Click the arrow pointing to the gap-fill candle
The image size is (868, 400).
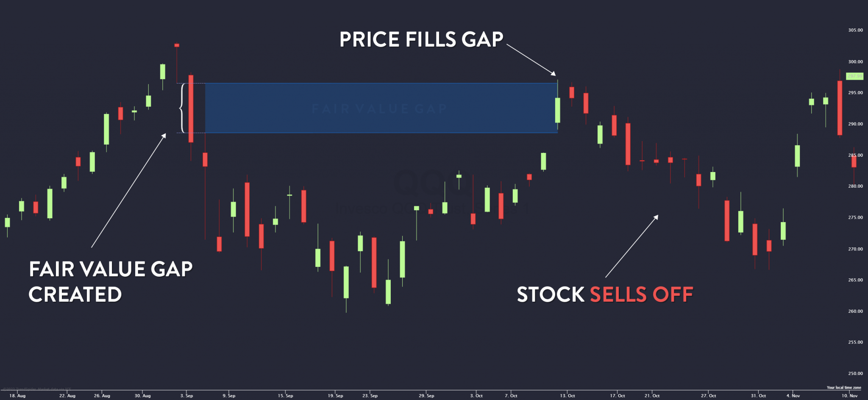(x=531, y=60)
